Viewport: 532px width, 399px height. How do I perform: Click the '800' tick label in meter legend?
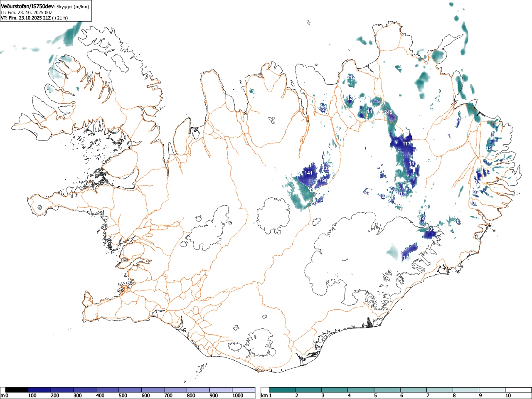pyautogui.click(x=191, y=396)
